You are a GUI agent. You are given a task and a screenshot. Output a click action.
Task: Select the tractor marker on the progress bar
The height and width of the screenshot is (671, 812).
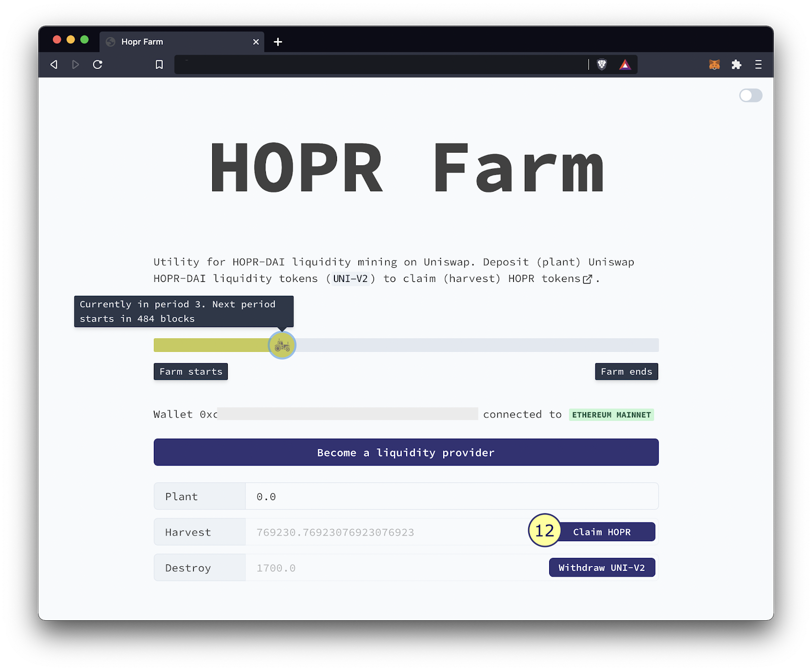(x=282, y=345)
